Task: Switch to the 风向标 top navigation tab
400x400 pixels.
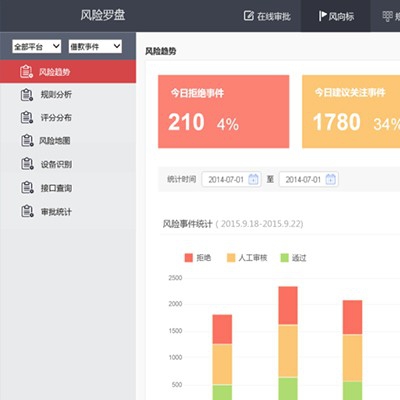Action: coord(336,16)
